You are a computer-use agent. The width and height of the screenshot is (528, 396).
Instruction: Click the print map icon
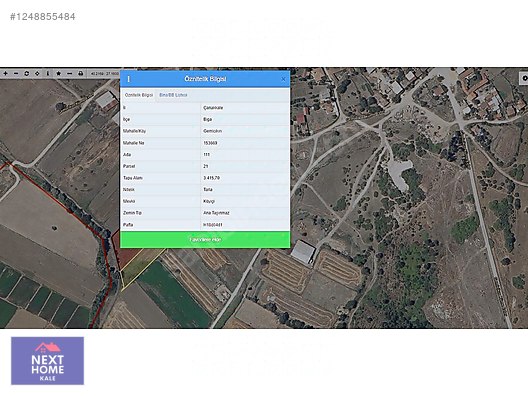pos(80,73)
